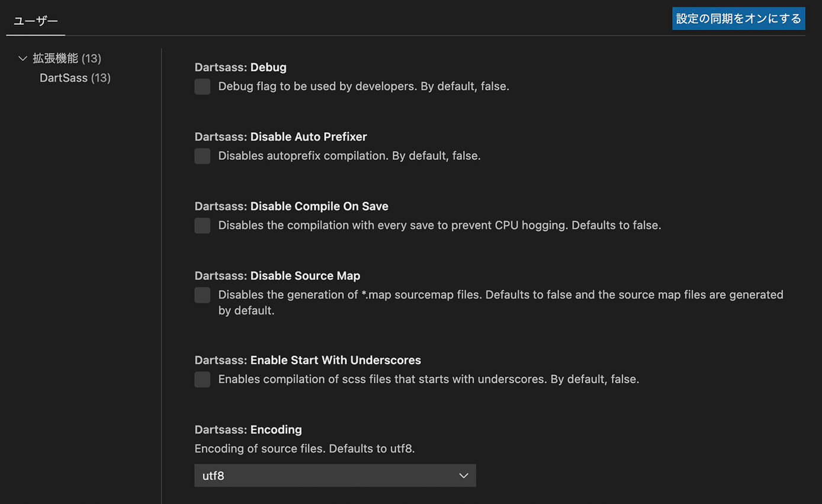Click 'Encoding of source files. Defaults to utf8.' text

pyautogui.click(x=305, y=448)
